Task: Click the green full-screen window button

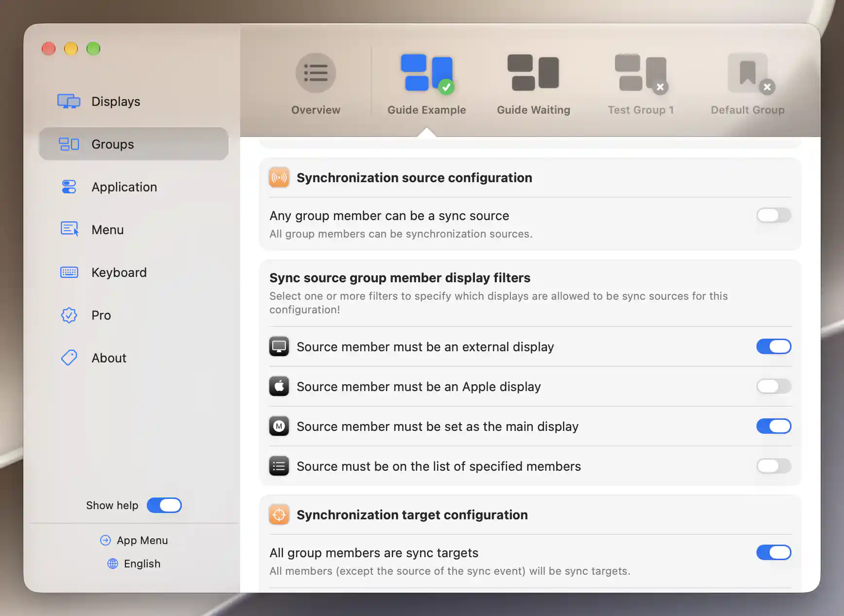Action: coord(93,49)
